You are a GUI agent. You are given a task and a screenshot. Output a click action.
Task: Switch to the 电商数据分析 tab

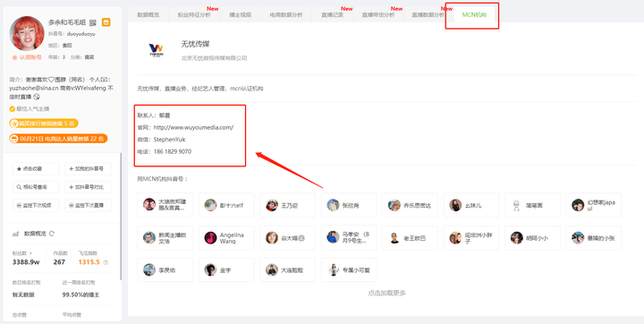[x=286, y=15]
